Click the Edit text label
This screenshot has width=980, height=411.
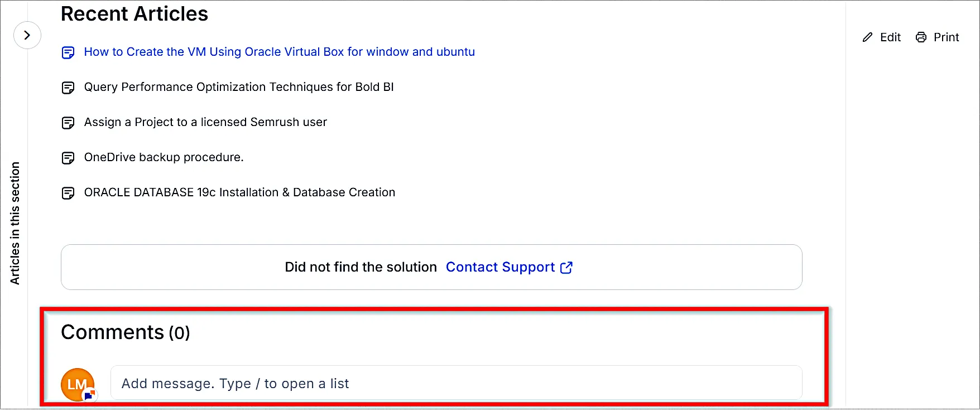(891, 37)
